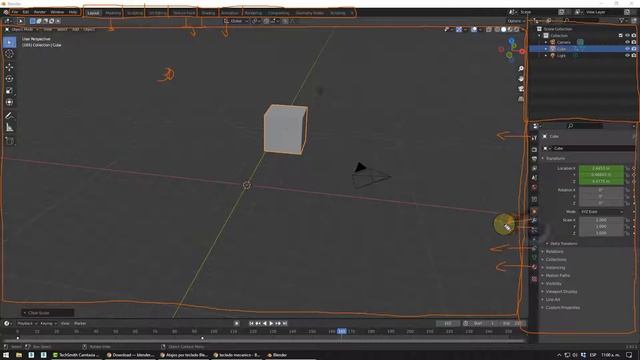The width and height of the screenshot is (640, 360).
Task: Open the Object Mode dropdown
Action: click(22, 29)
